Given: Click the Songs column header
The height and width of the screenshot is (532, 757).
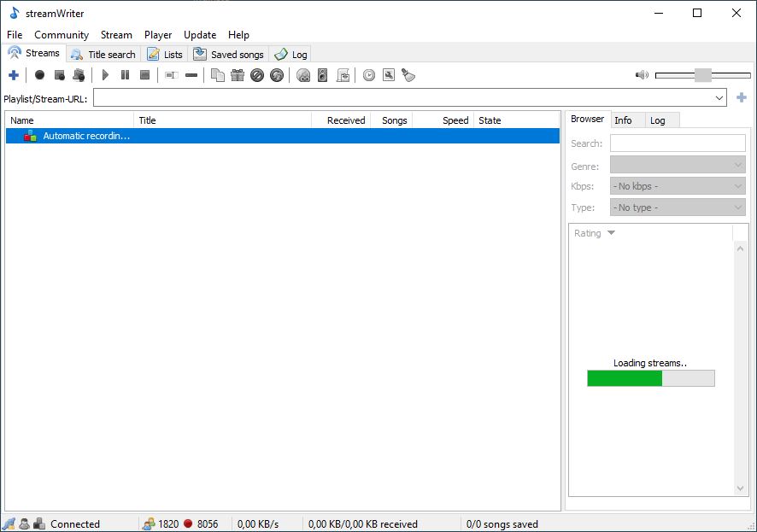Looking at the screenshot, I should pyautogui.click(x=391, y=120).
